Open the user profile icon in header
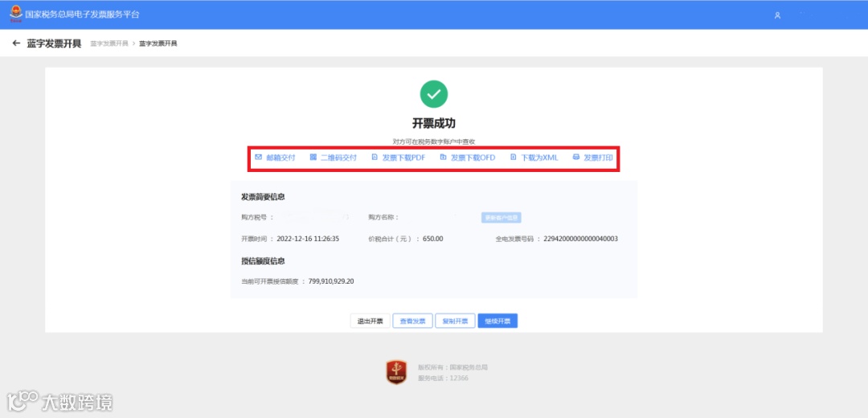The height and width of the screenshot is (418, 868). [x=777, y=15]
